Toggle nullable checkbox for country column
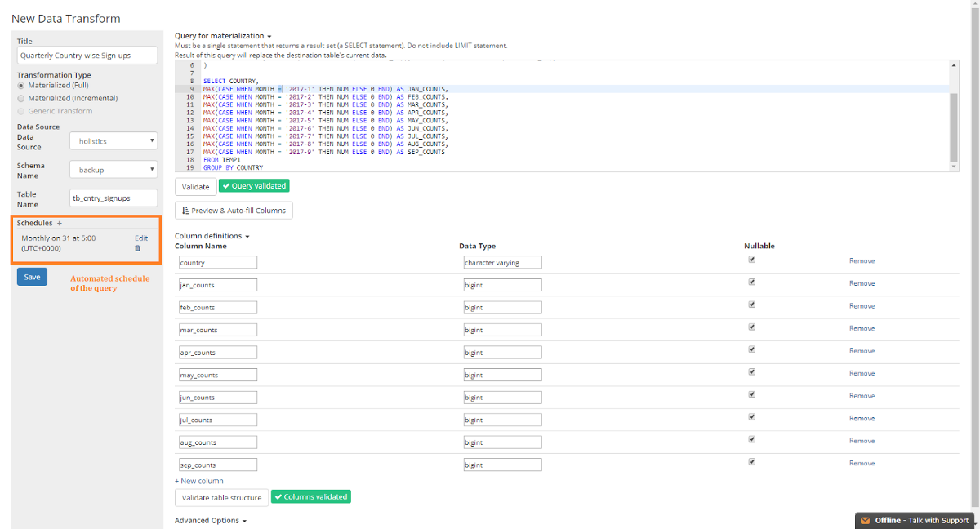The image size is (980, 529). click(751, 260)
